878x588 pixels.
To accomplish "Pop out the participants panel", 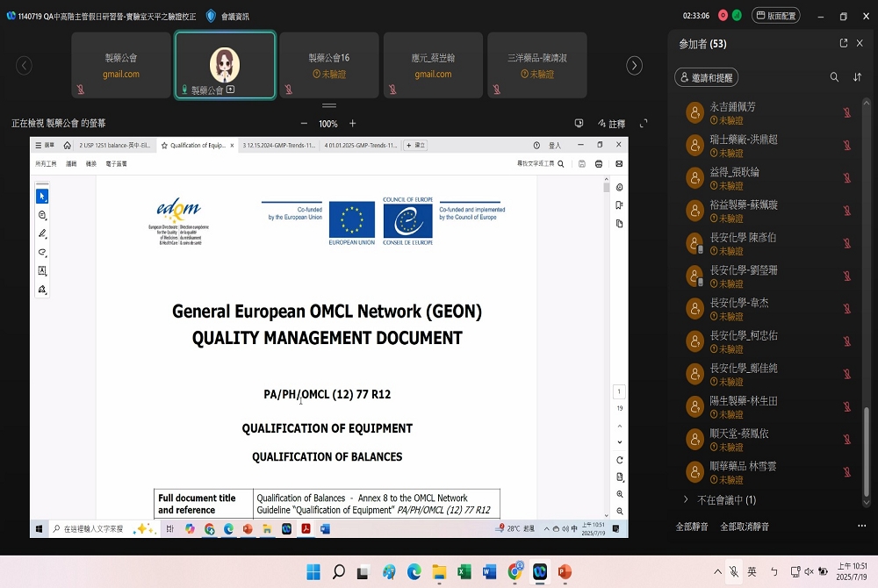I will click(x=843, y=43).
